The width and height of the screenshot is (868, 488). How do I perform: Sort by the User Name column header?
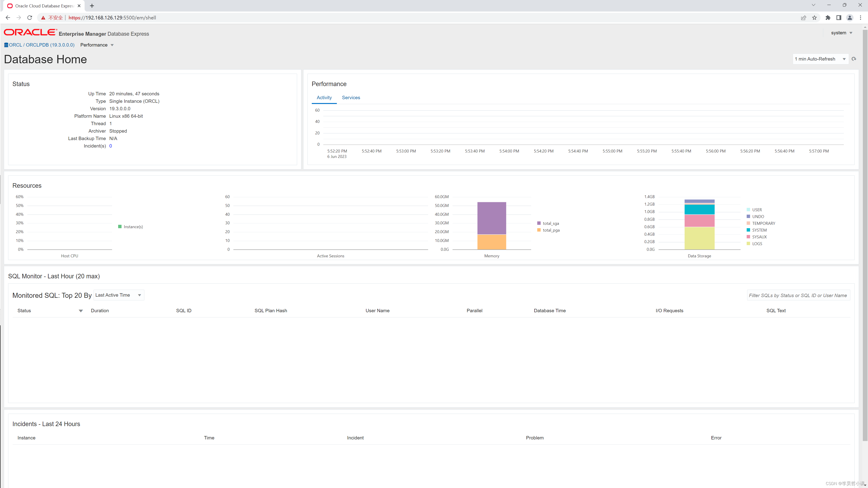coord(377,311)
